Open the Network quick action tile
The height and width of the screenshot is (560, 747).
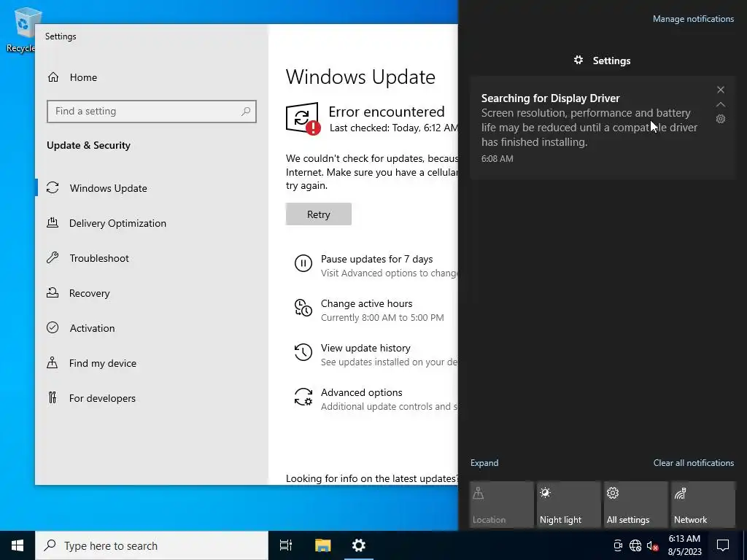coord(703,505)
